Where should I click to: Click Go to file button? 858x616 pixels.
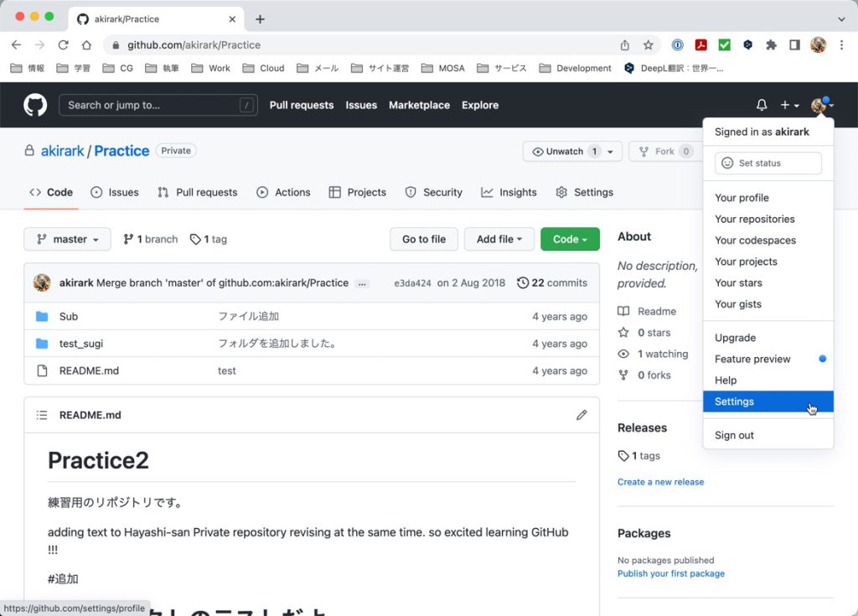423,240
